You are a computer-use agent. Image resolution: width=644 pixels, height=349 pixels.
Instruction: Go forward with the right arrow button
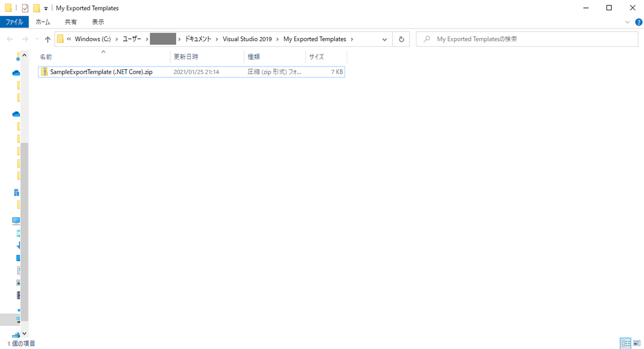point(25,39)
